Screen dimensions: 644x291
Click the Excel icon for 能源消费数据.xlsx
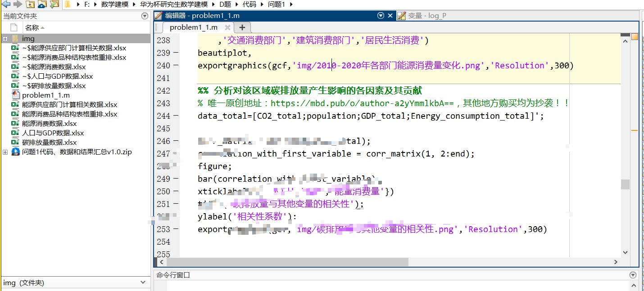tap(15, 124)
